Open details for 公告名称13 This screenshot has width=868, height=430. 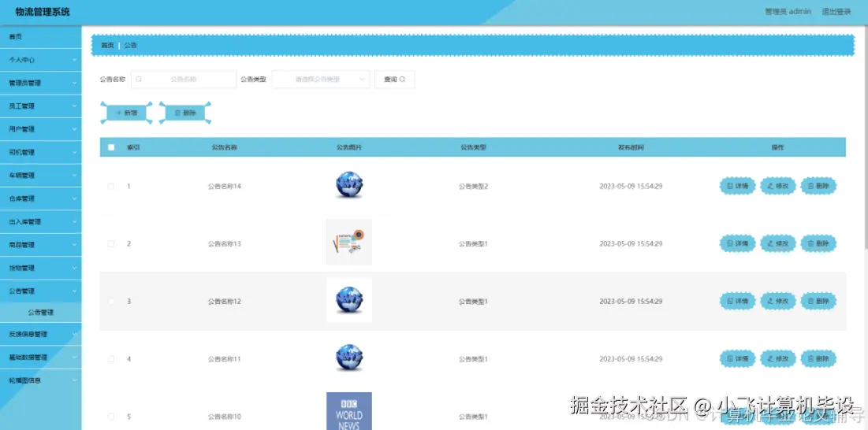(x=737, y=243)
